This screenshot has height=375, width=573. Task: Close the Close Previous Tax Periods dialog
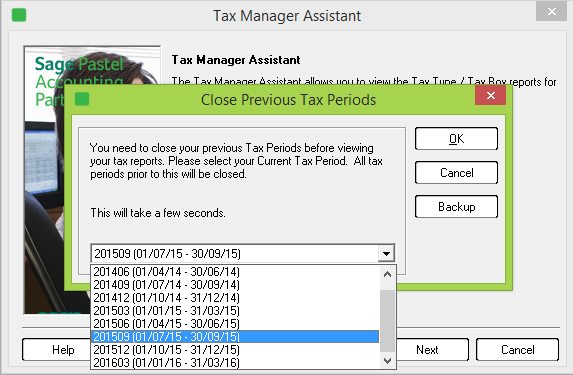490,95
